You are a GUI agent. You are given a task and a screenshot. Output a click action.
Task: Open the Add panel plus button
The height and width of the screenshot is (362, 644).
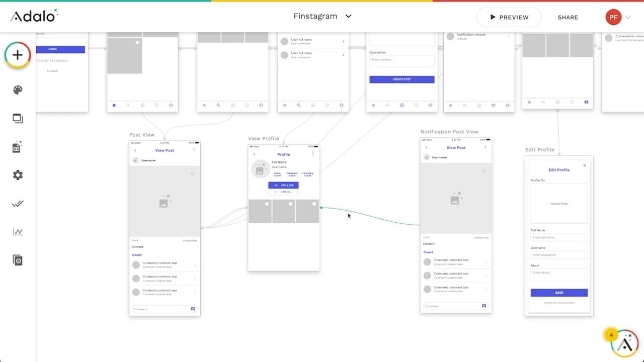pyautogui.click(x=18, y=55)
